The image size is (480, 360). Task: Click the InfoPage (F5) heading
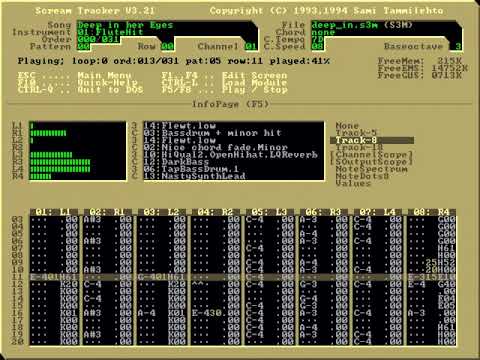[231, 104]
